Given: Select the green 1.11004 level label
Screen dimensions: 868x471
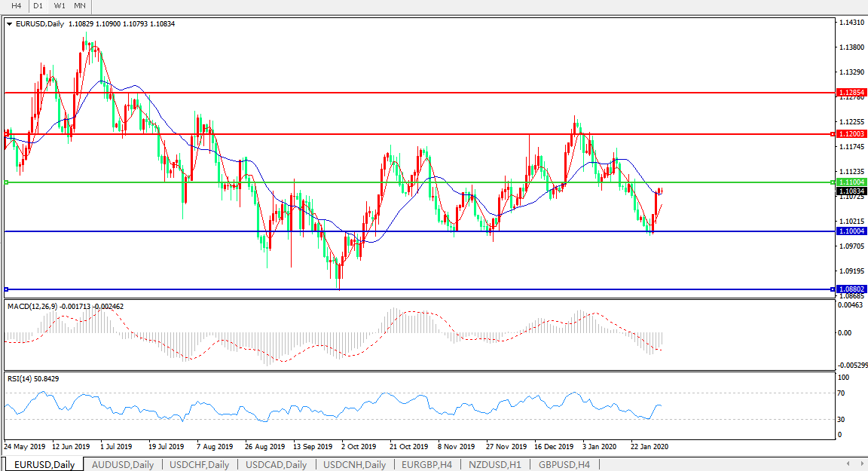Looking at the screenshot, I should (852, 182).
